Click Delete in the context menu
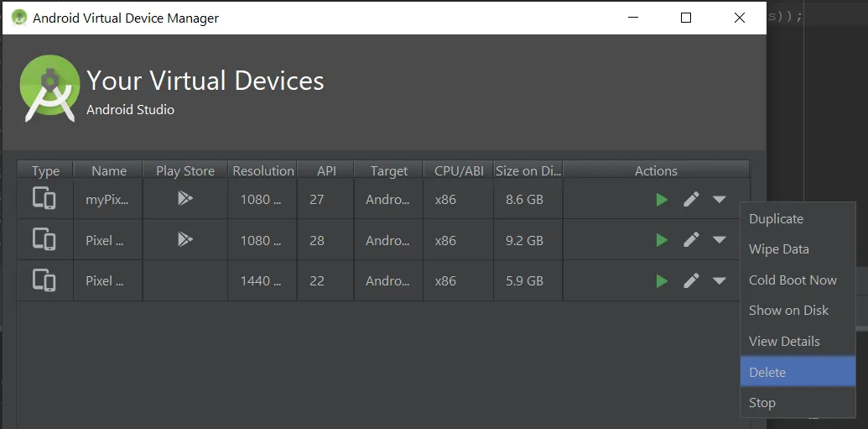 coord(767,372)
